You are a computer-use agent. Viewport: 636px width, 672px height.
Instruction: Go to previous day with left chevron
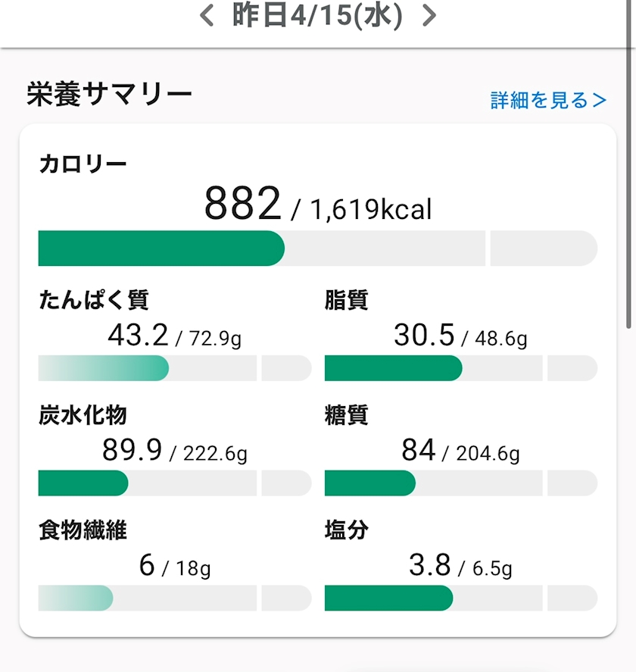pyautogui.click(x=207, y=16)
